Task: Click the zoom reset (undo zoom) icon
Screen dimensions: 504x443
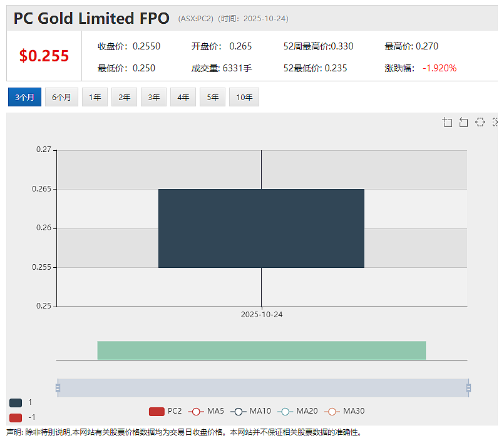Action: pos(463,122)
